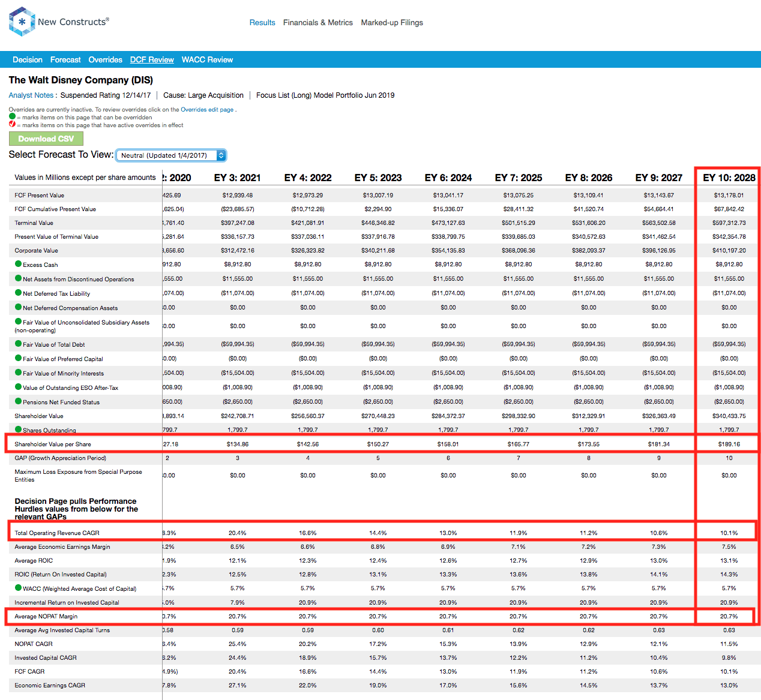This screenshot has height=700, width=761.
Task: Click green dot for Net Deferred Compensation Assets
Action: click(18, 307)
